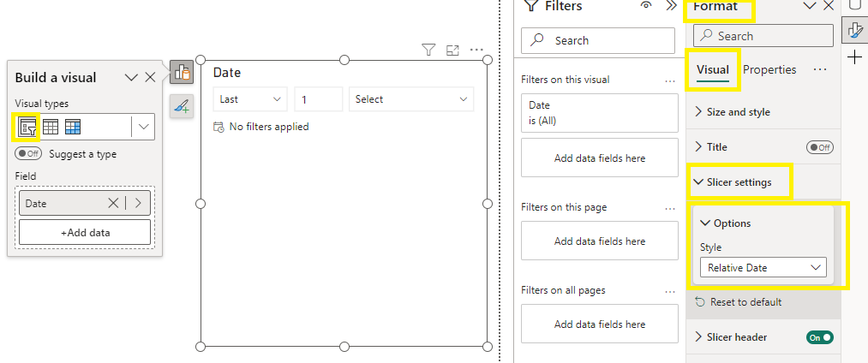
Task: Open Filters on this visual ellipsis menu
Action: (x=670, y=80)
